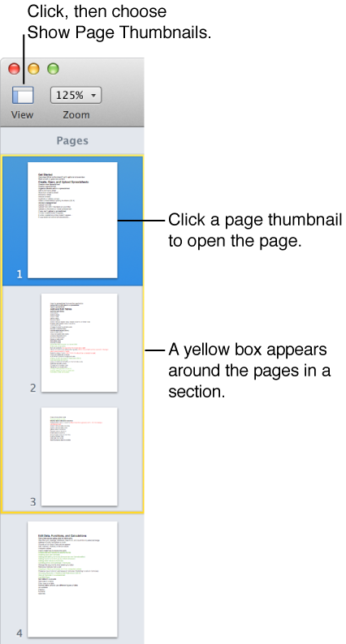Open page 4 thumbnail
The width and height of the screenshot is (346, 644).
click(x=72, y=579)
